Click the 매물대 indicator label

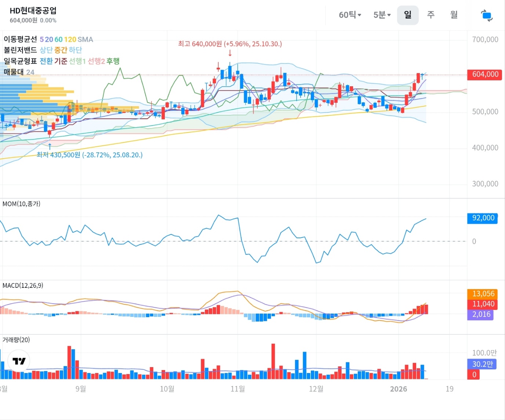coord(14,72)
